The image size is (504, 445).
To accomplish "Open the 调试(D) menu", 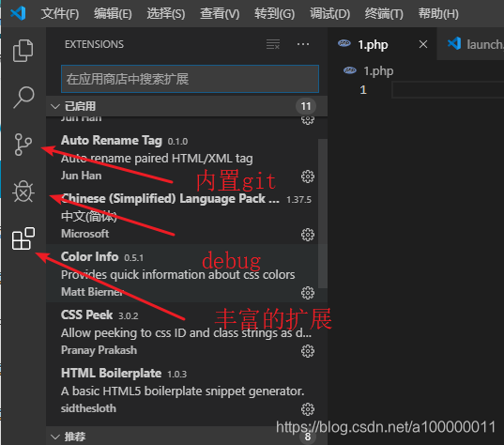I will pos(329,13).
